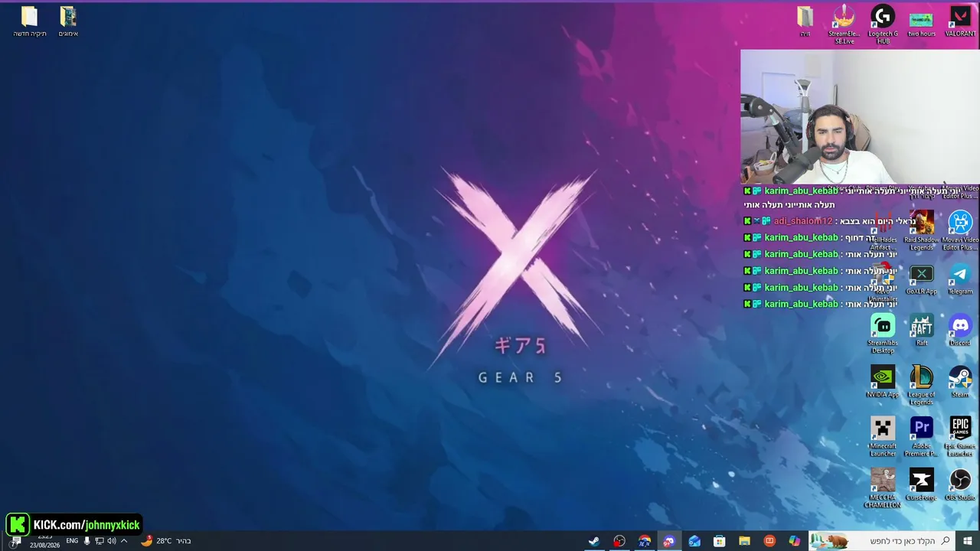This screenshot has width=980, height=551.
Task: Switch the ENG input language
Action: (72, 541)
